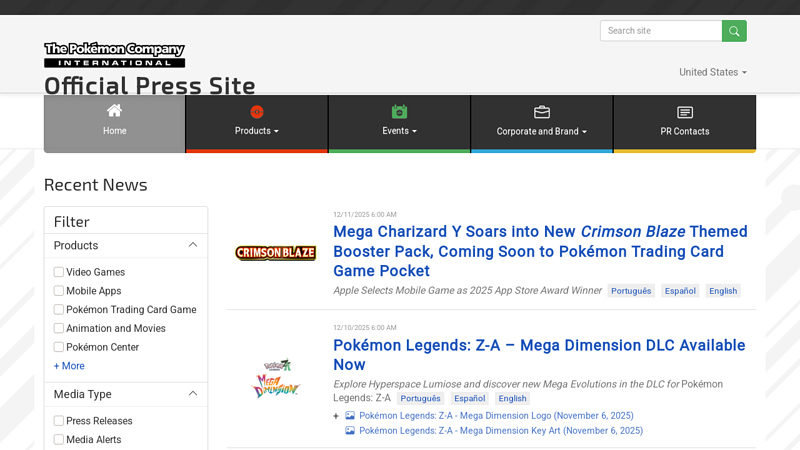
Task: Click the PR Contacts newspaper icon
Action: point(685,112)
